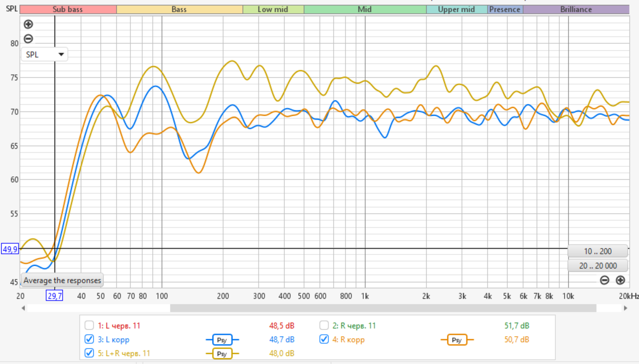Click the 29,7 cursor frequency box
The image size is (639, 364).
coord(54,296)
